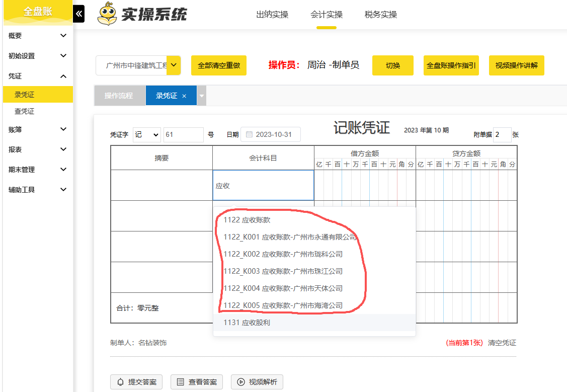Click the 清空凭证 link

coord(502,343)
